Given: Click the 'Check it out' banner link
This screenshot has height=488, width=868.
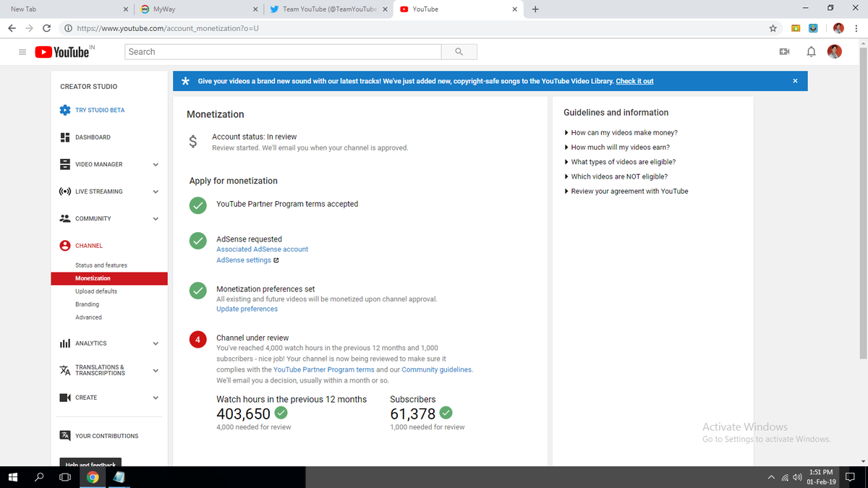Looking at the screenshot, I should (x=634, y=81).
